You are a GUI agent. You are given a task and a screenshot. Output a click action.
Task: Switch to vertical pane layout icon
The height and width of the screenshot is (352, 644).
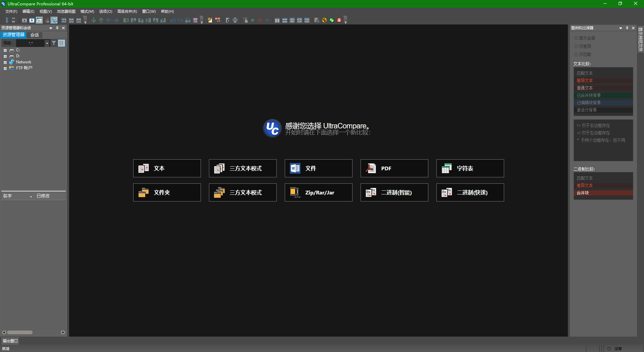(x=277, y=20)
